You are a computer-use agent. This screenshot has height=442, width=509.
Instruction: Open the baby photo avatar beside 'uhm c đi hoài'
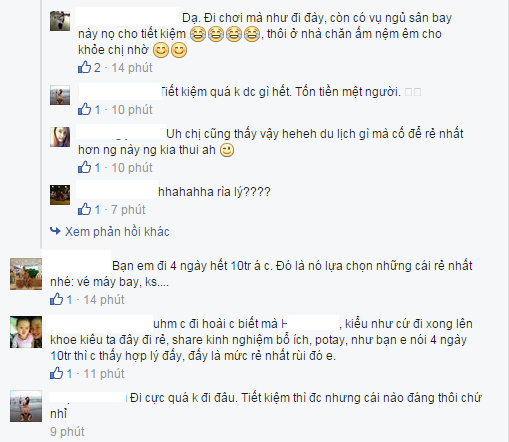click(26, 332)
